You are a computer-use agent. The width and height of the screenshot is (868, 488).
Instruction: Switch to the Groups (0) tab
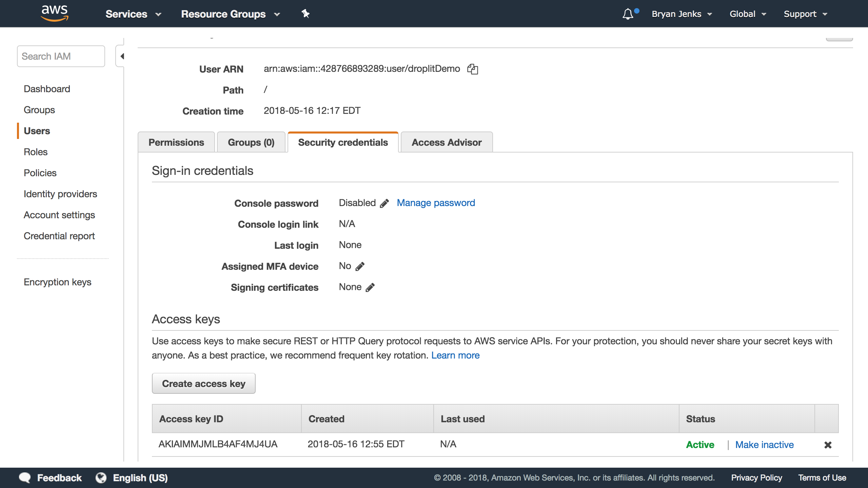251,142
